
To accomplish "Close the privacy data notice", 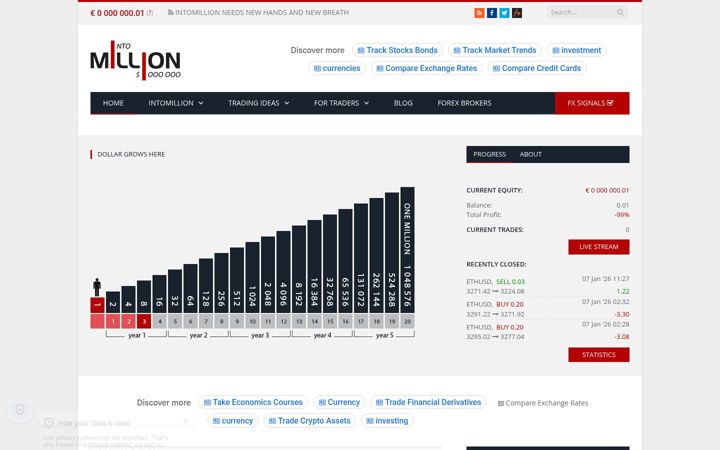I will click(x=186, y=421).
